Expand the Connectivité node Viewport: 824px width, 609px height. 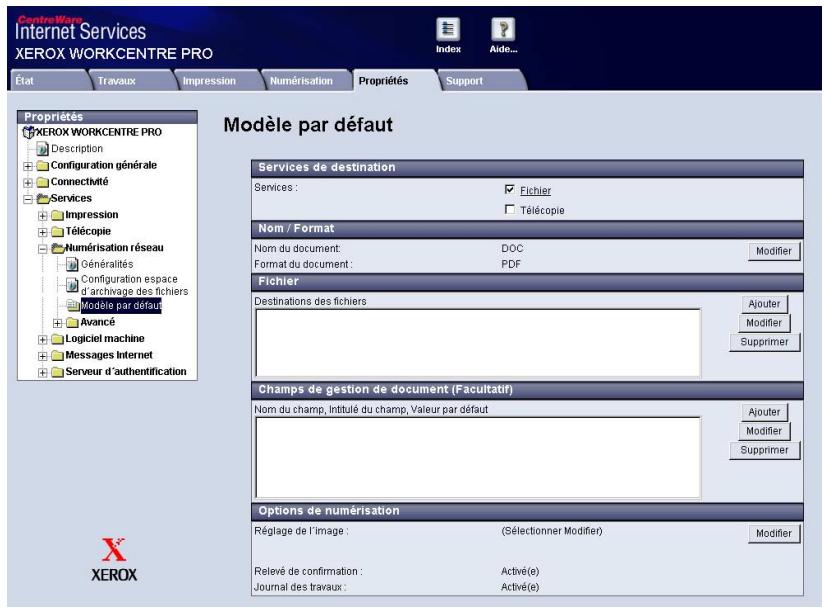(x=28, y=183)
